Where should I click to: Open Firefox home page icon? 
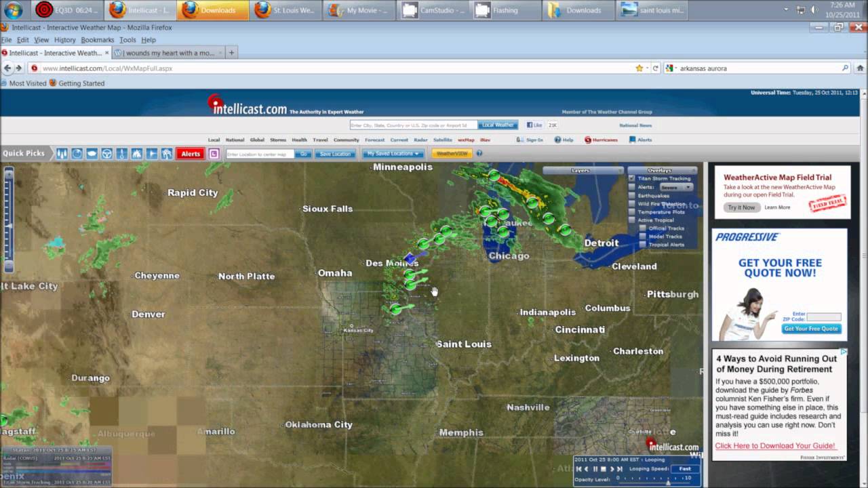click(861, 68)
